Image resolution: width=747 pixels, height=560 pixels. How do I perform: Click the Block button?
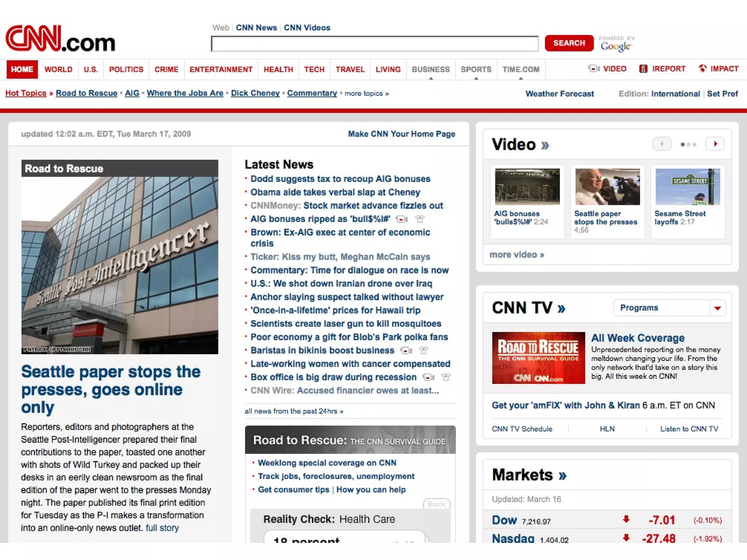436,504
